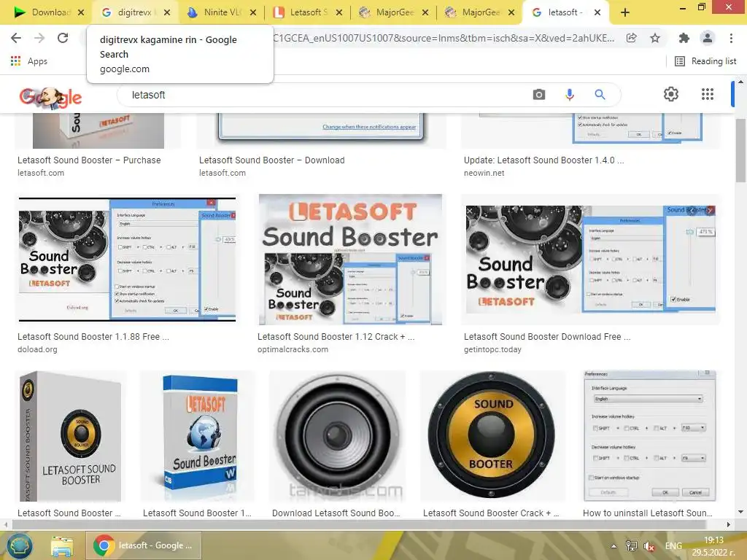Open the Google apps grid

pyautogui.click(x=708, y=94)
